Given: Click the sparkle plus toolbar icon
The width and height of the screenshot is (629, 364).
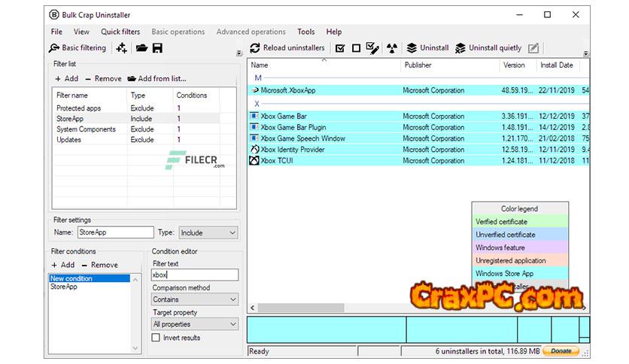Looking at the screenshot, I should coord(122,48).
